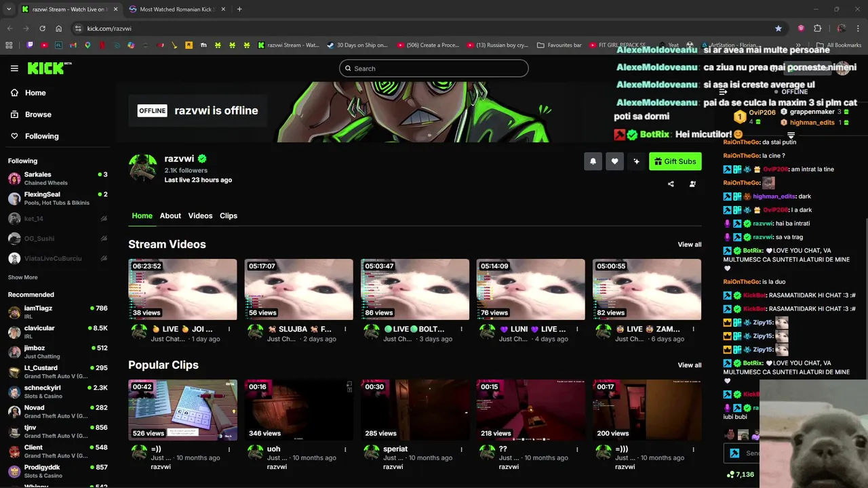Open Favourites bar bookmark folder

(559, 45)
